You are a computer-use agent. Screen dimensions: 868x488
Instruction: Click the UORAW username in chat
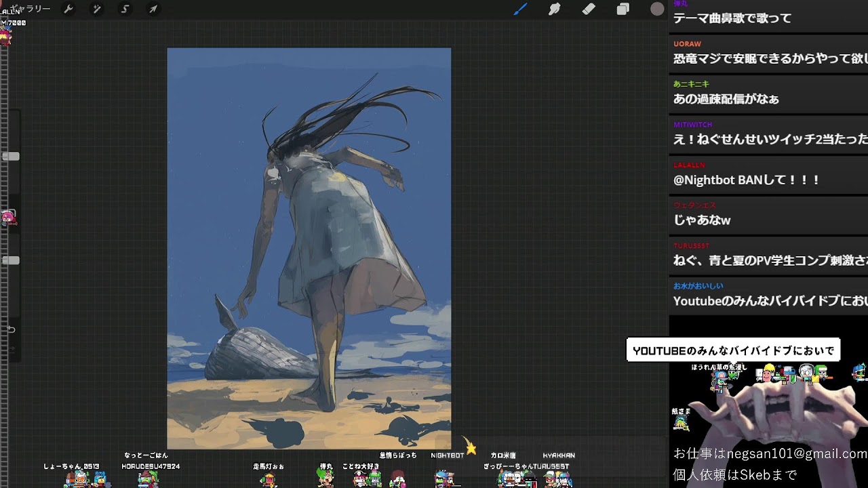687,44
